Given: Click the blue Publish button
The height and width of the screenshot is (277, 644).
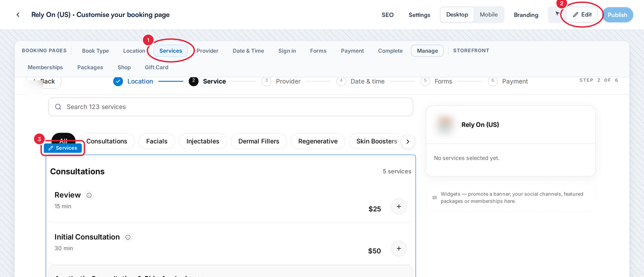Looking at the screenshot, I should (x=617, y=15).
